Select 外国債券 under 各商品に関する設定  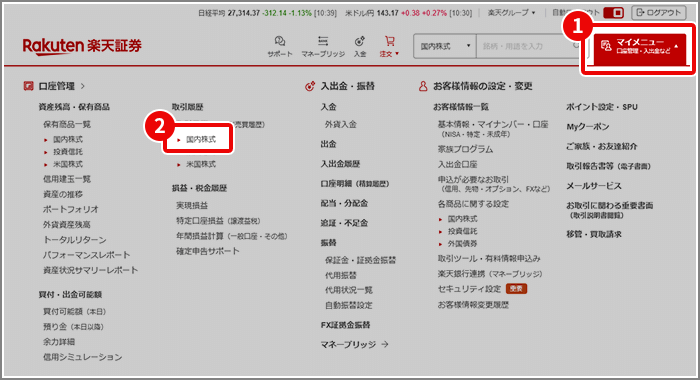[x=462, y=244]
